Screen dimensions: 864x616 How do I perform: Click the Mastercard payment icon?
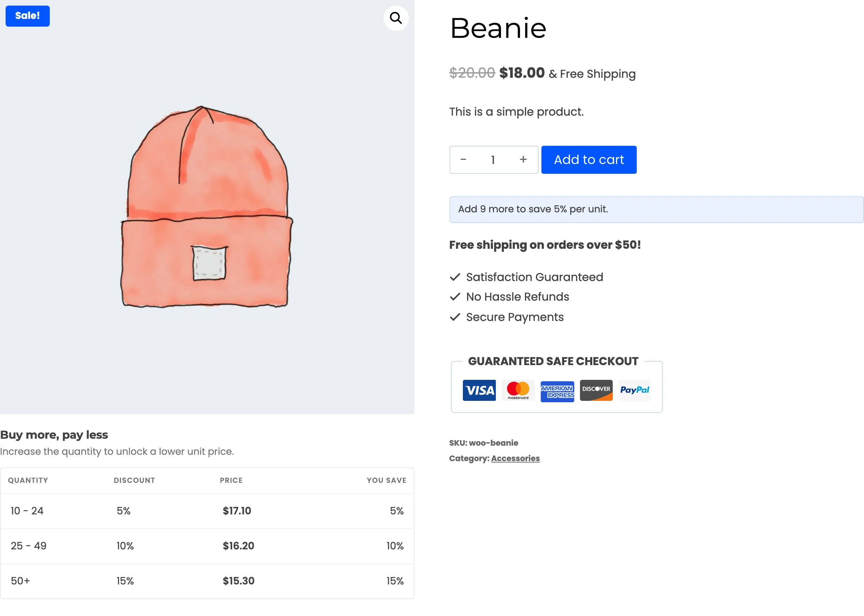(518, 390)
